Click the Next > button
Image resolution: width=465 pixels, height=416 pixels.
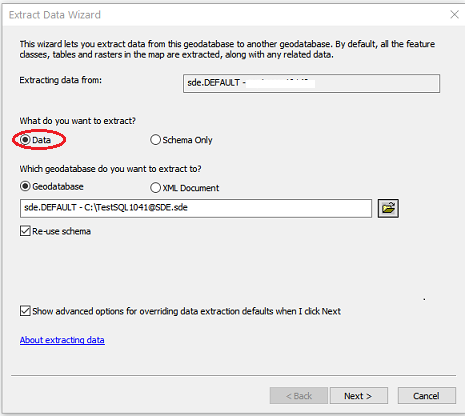point(359,396)
